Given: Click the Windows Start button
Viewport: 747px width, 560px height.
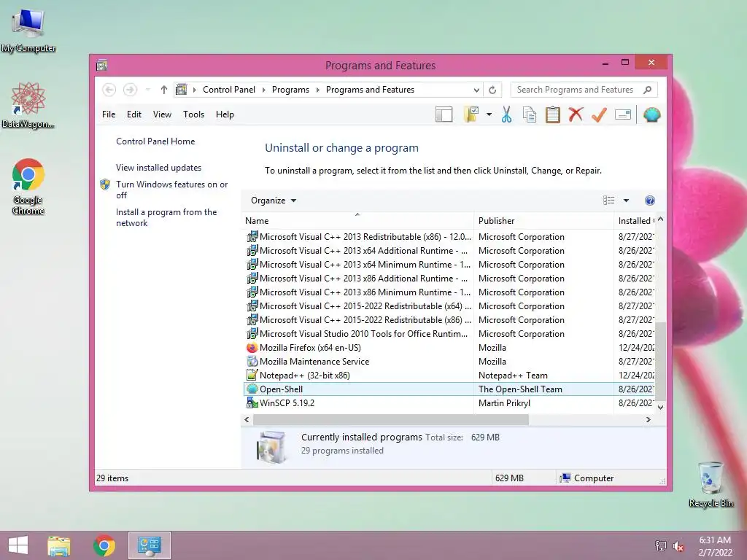Looking at the screenshot, I should [18, 545].
